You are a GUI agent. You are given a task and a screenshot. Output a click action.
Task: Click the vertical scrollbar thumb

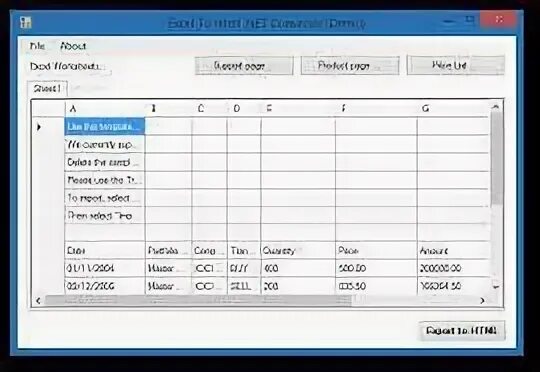[x=496, y=159]
